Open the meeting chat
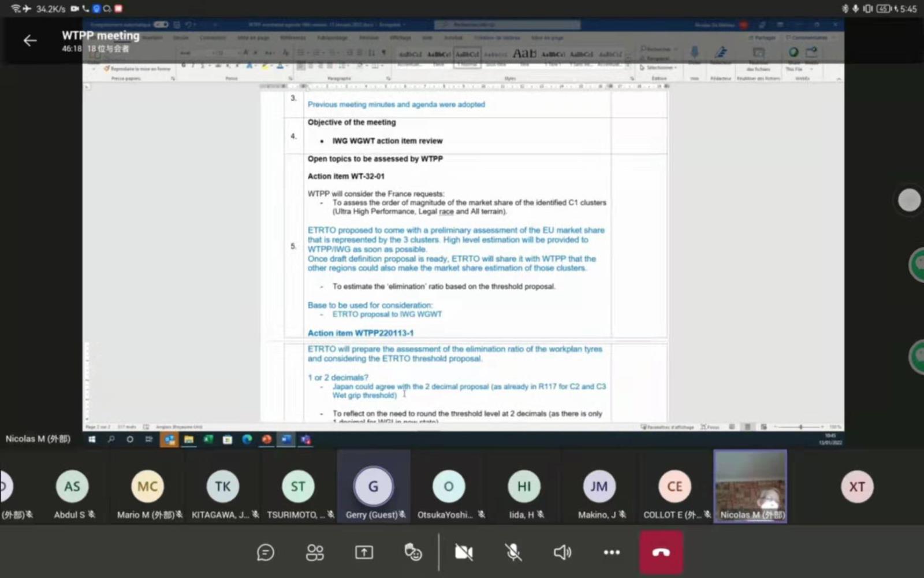Screen dimensions: 924x578 [x=265, y=553]
